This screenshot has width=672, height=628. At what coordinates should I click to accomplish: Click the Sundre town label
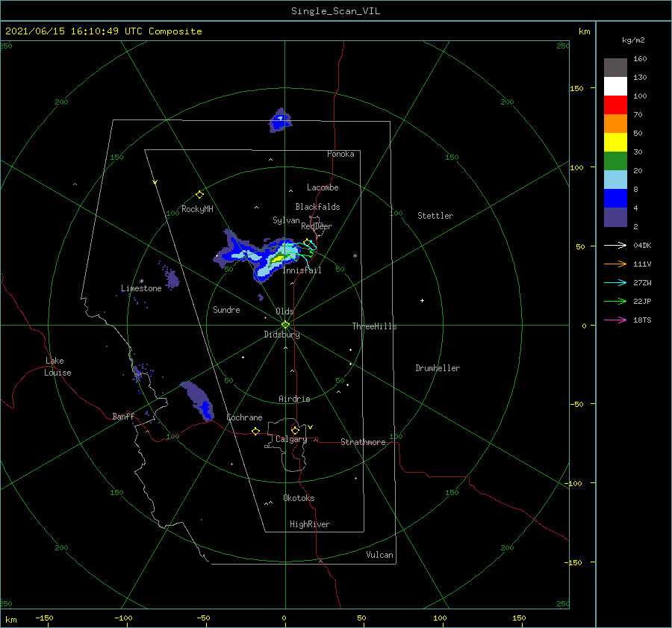[226, 309]
